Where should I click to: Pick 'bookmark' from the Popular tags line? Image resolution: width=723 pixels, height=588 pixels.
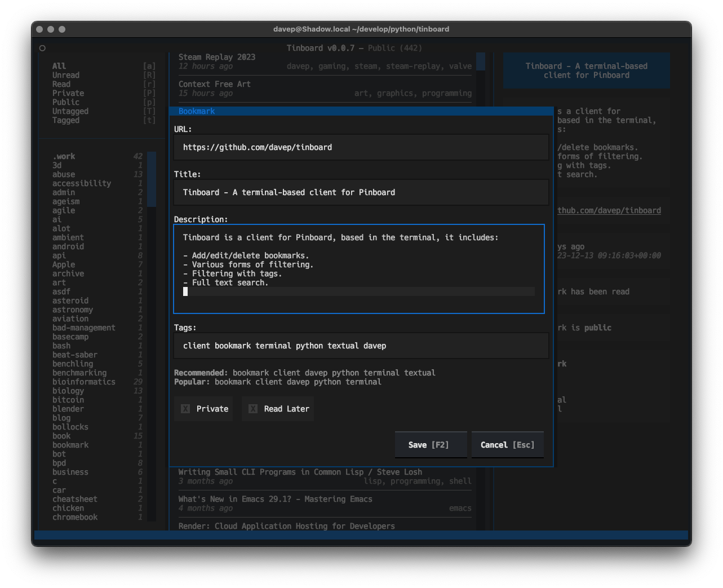233,382
